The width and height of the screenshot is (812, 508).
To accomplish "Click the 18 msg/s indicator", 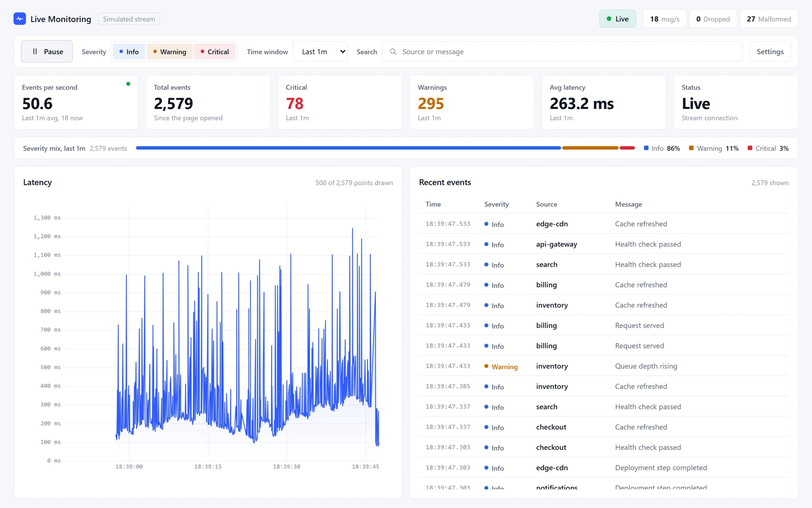I will tap(665, 19).
